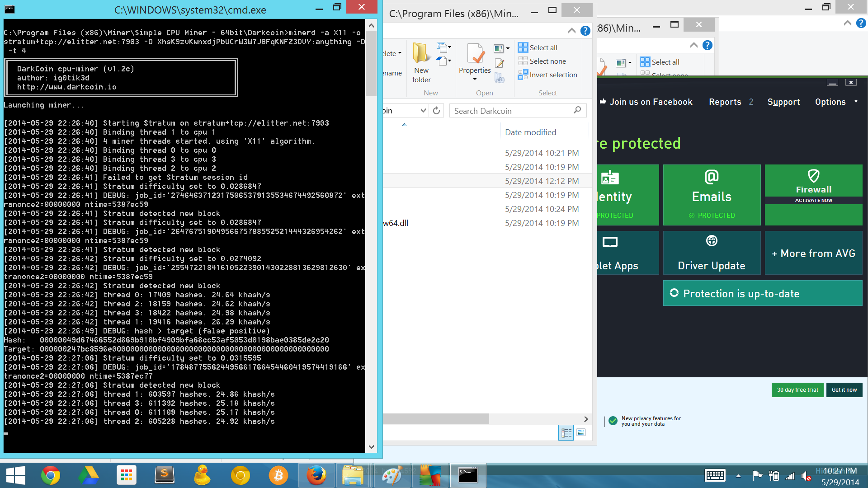Launch Google Chrome from the taskbar
868x488 pixels.
point(51,475)
